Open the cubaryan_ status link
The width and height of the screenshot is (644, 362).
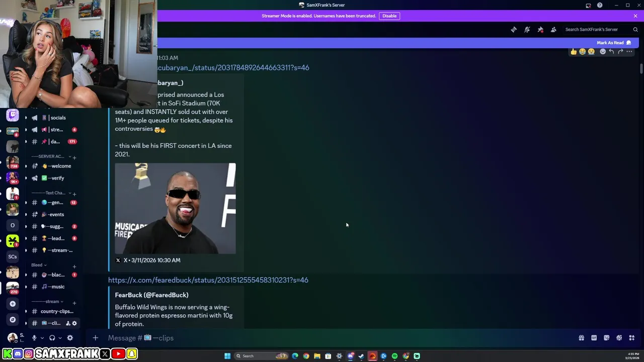coord(233,67)
